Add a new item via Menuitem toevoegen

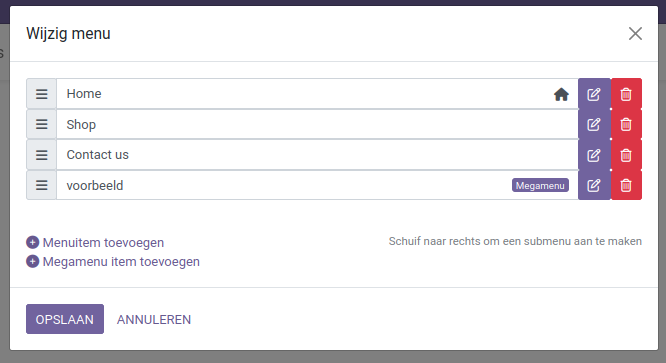click(103, 242)
